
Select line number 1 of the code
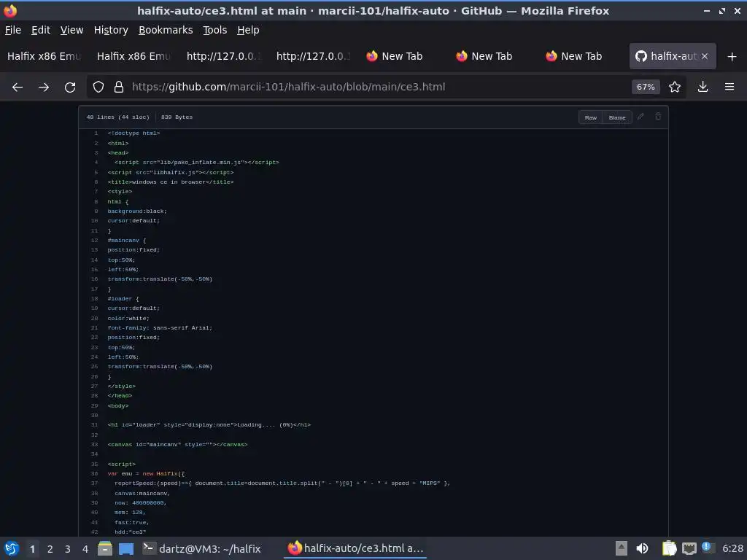96,133
